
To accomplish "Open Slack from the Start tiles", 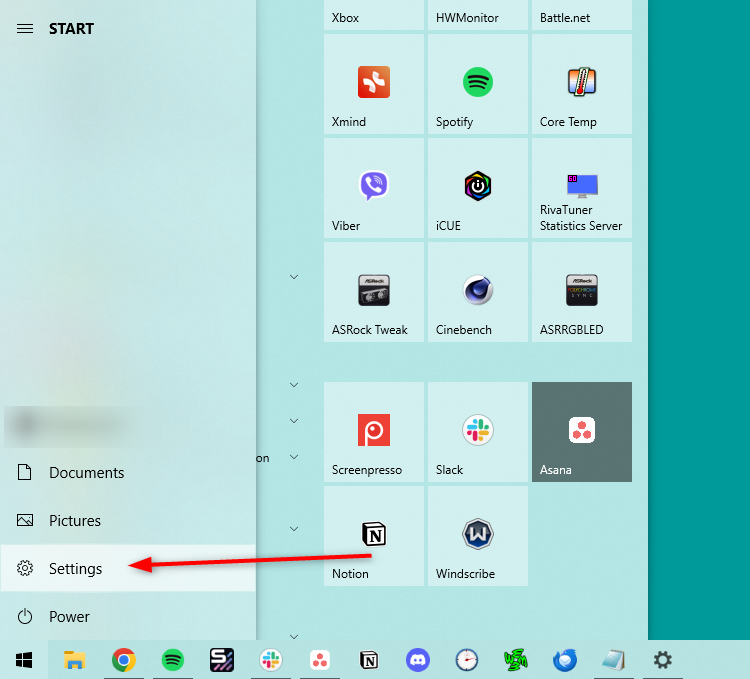I will click(x=477, y=432).
